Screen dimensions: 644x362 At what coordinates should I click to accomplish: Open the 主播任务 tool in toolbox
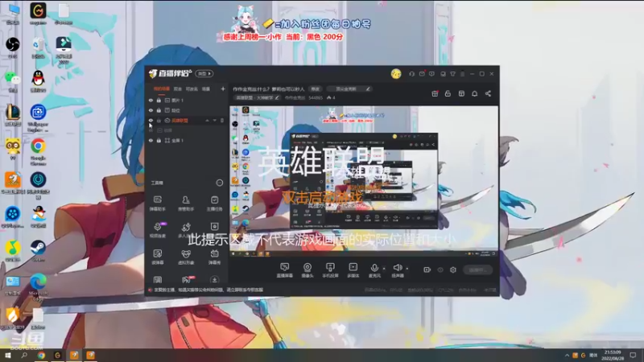point(214,204)
